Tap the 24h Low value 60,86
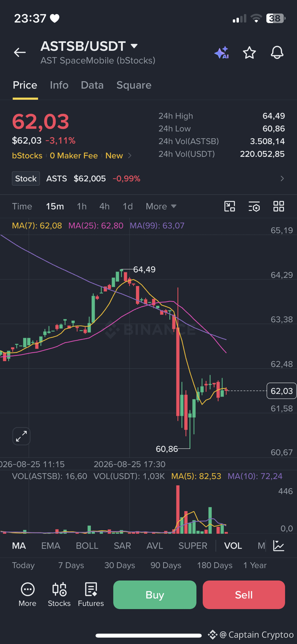 (x=274, y=129)
